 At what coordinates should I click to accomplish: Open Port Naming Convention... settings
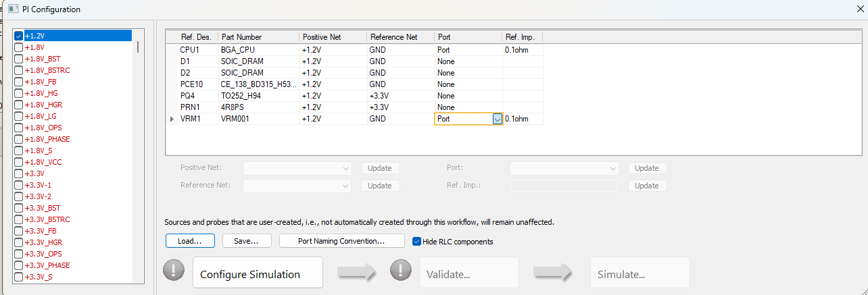tap(341, 241)
